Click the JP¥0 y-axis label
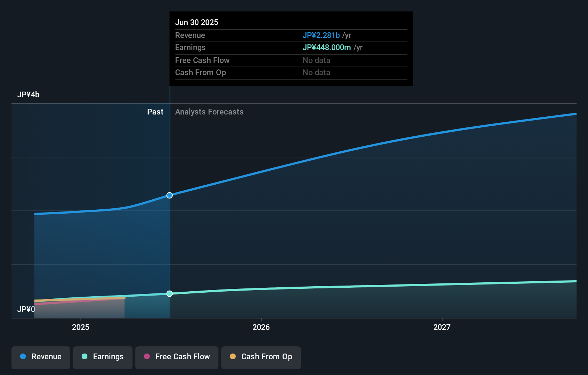 click(26, 309)
